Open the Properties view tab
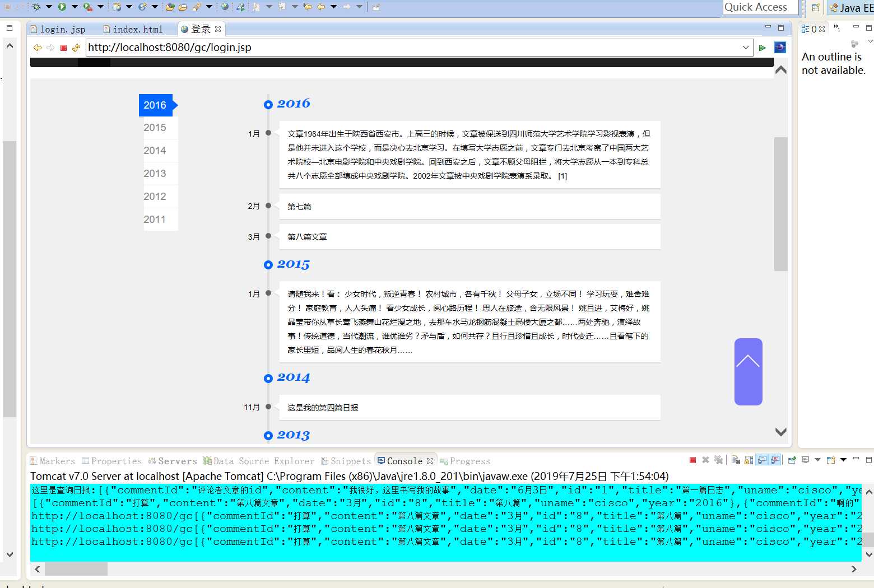Screen dimensions: 874x588 tap(111, 461)
